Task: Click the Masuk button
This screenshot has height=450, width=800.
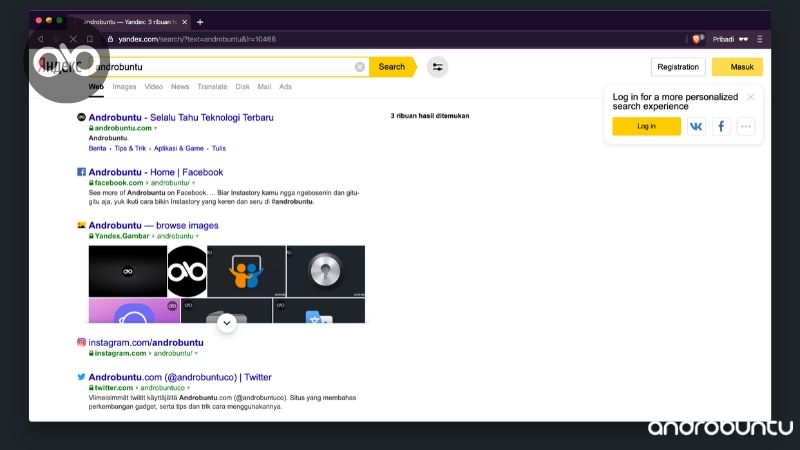Action: click(x=737, y=67)
